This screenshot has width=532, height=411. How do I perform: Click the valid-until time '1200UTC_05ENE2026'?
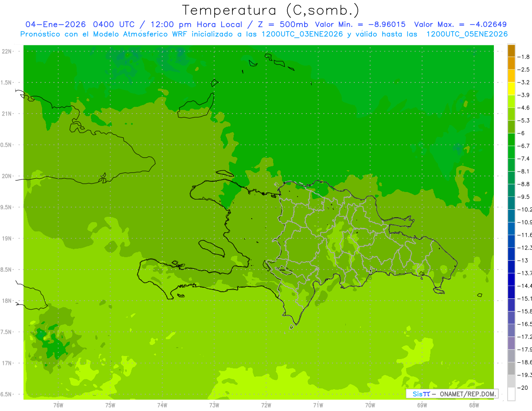(x=467, y=34)
